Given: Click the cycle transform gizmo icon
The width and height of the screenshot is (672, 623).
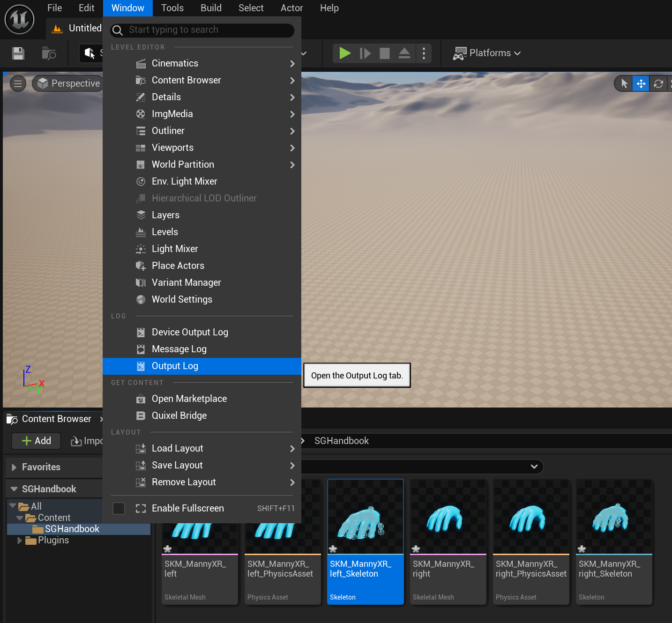Looking at the screenshot, I should [x=658, y=83].
